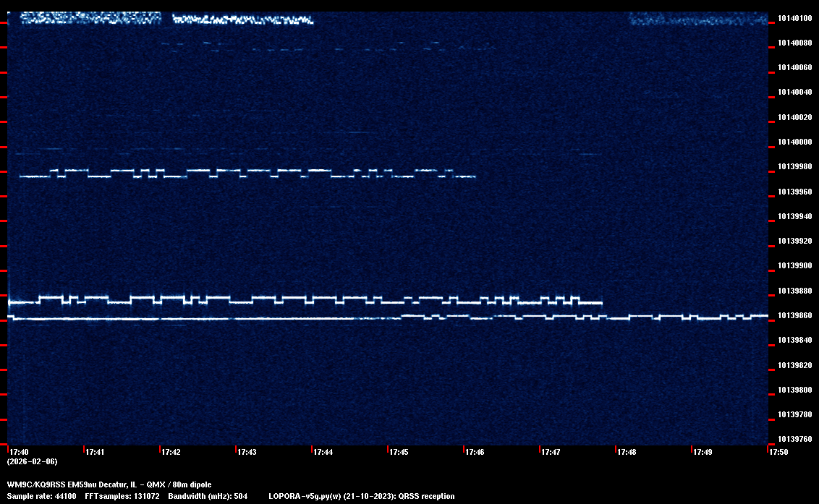Click the 17:47 time axis label
Screen dimensions: 819x504
pos(551,452)
